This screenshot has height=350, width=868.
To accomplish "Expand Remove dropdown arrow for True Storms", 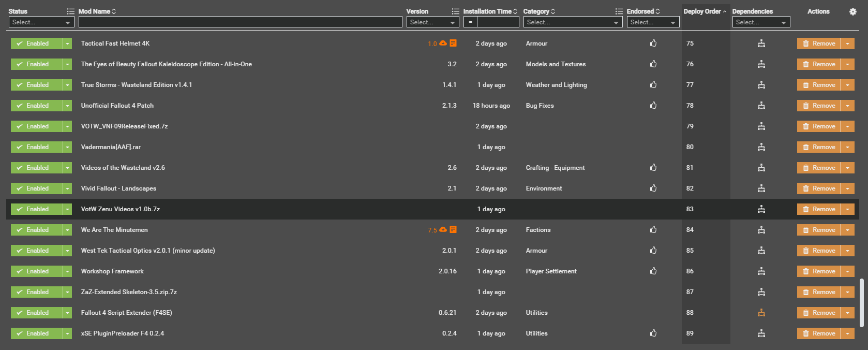I will coord(847,85).
